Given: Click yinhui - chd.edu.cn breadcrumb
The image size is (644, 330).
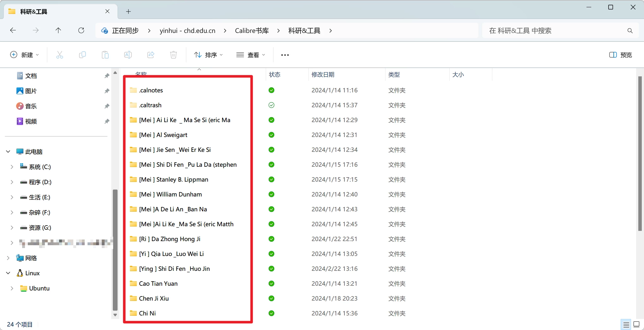Looking at the screenshot, I should 187,31.
